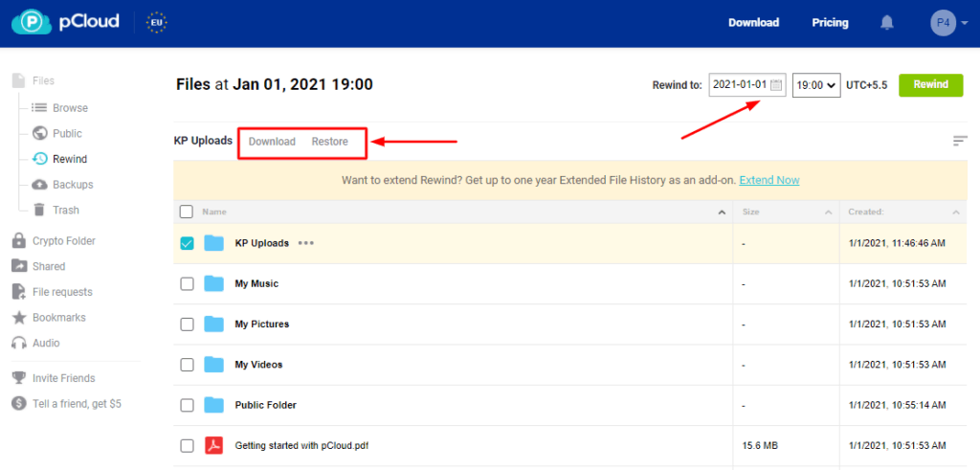Screen dimensions: 980x470
Task: Open Public in the sidebar
Action: (68, 133)
